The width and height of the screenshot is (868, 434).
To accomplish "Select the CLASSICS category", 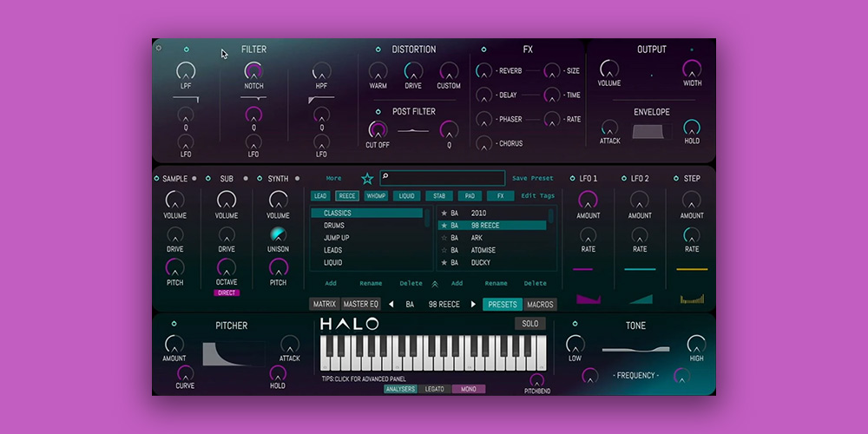I will click(367, 214).
